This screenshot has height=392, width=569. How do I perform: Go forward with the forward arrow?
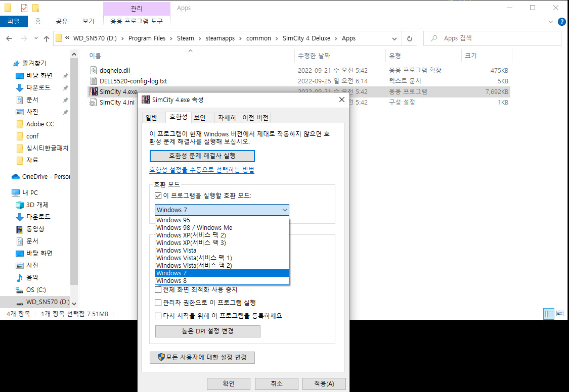pyautogui.click(x=24, y=38)
